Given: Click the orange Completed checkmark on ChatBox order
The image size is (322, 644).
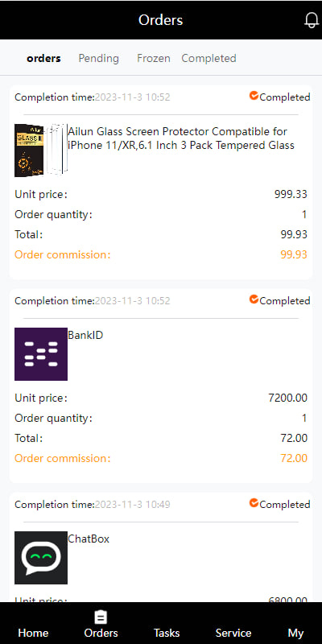Looking at the screenshot, I should point(254,503).
